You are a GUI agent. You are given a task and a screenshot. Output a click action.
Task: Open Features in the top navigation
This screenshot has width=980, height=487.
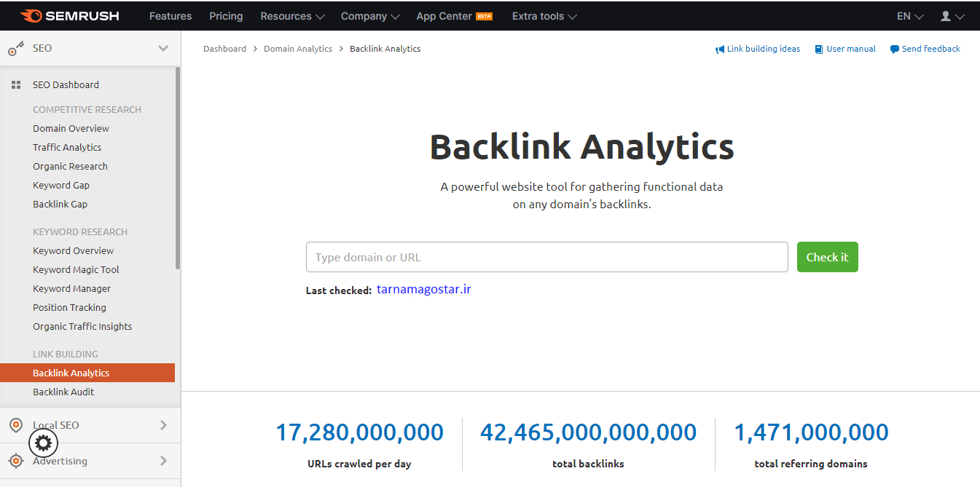click(x=170, y=16)
